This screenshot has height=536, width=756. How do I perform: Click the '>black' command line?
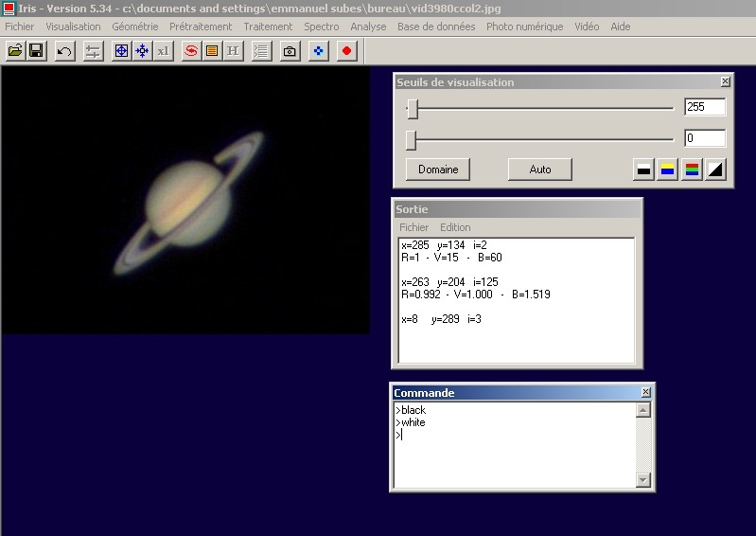pos(412,410)
